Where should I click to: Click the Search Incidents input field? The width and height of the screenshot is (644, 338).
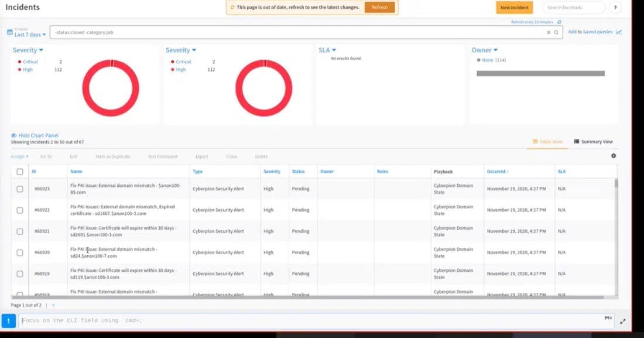(x=573, y=8)
